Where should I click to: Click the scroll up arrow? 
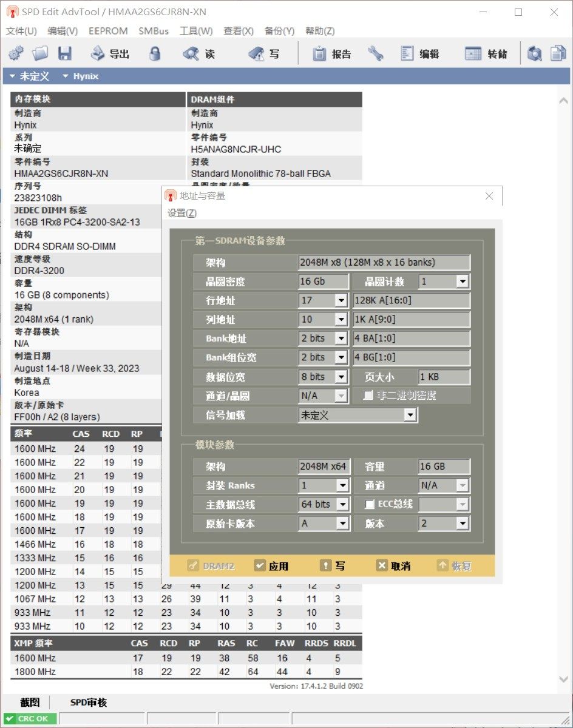point(563,102)
